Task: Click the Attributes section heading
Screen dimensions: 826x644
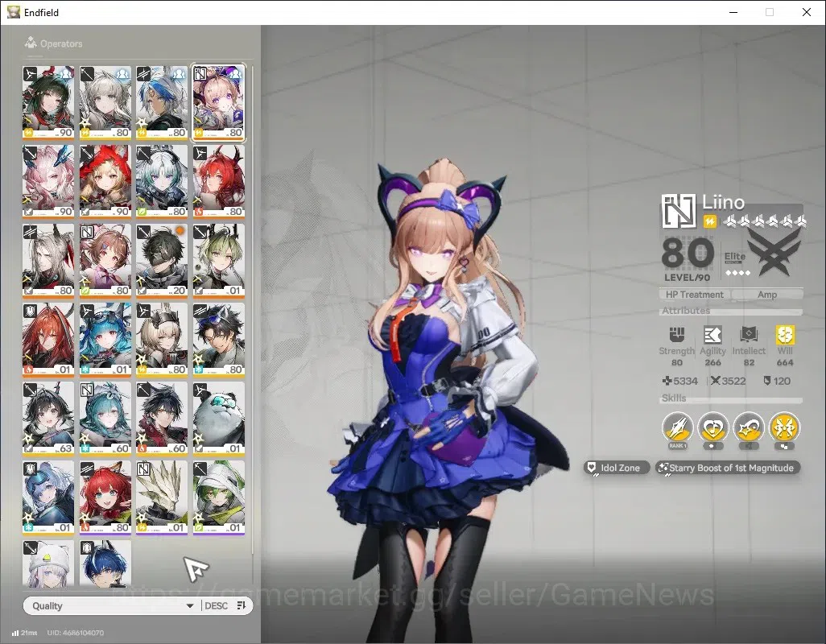Action: tap(686, 311)
